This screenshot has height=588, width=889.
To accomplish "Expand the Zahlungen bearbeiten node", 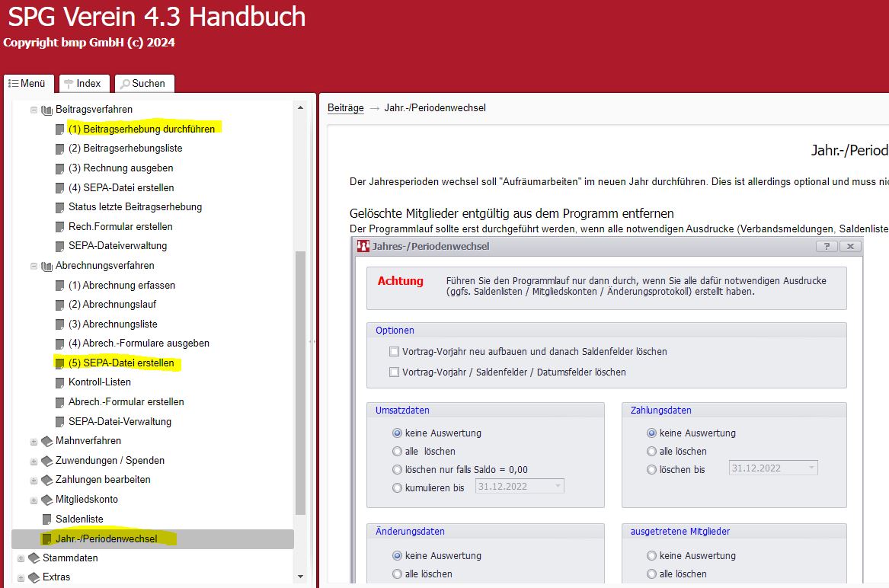I will tap(34, 481).
